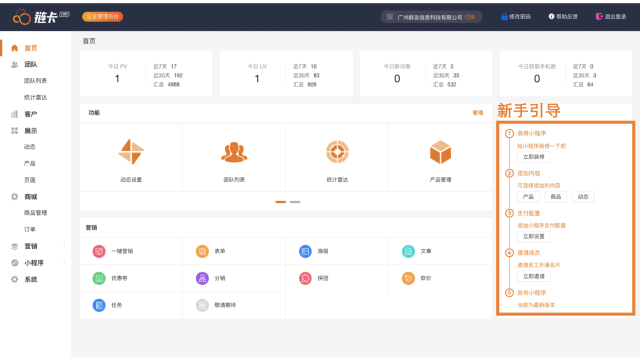Switch to second page of function carousel

coord(295,202)
